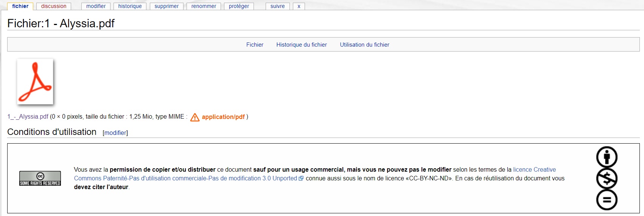Screen dimensions: 644x216
Task: Switch to the discussion tab
Action: [54, 6]
